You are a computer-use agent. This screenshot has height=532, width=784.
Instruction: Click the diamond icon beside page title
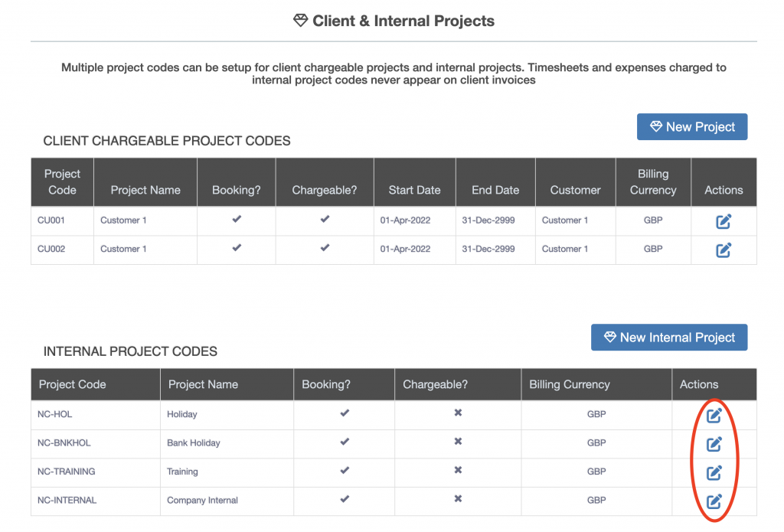[301, 21]
